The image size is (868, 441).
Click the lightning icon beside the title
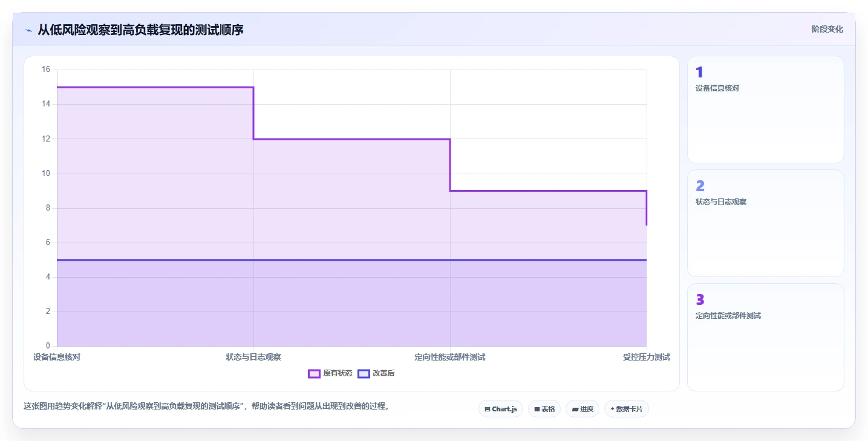point(28,30)
